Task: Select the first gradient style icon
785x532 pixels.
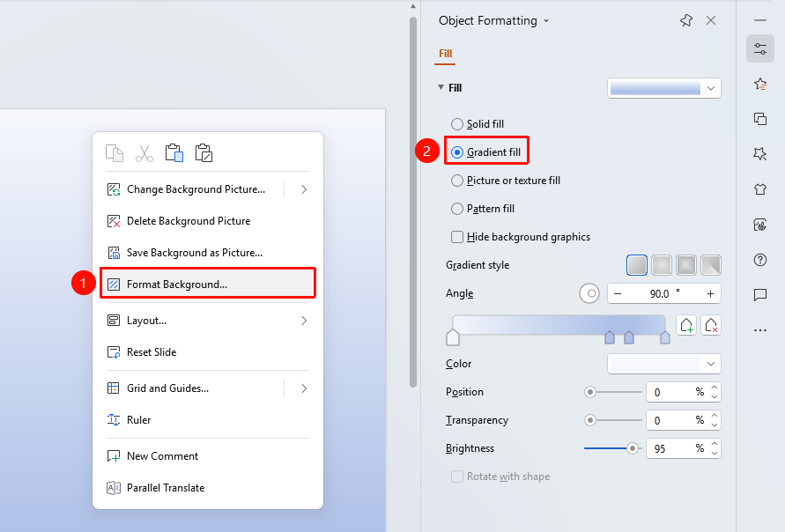Action: [637, 265]
